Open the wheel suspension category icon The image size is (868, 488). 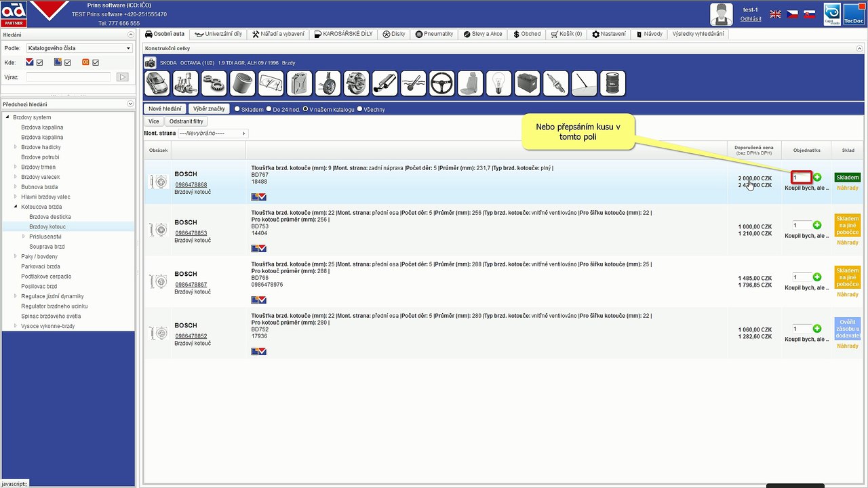[x=328, y=83]
